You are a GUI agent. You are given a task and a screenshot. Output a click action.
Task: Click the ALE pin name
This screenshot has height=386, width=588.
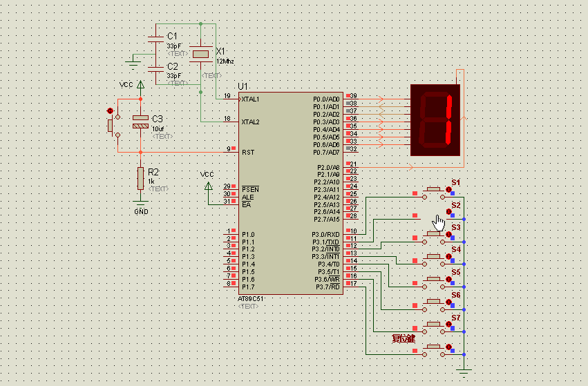[247, 197]
